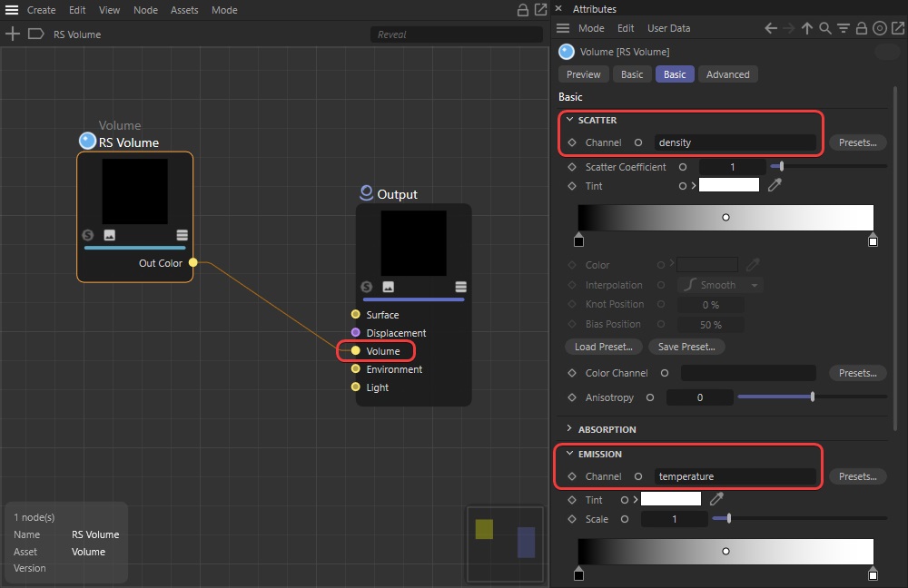Collapse the SCATTER section

point(569,120)
